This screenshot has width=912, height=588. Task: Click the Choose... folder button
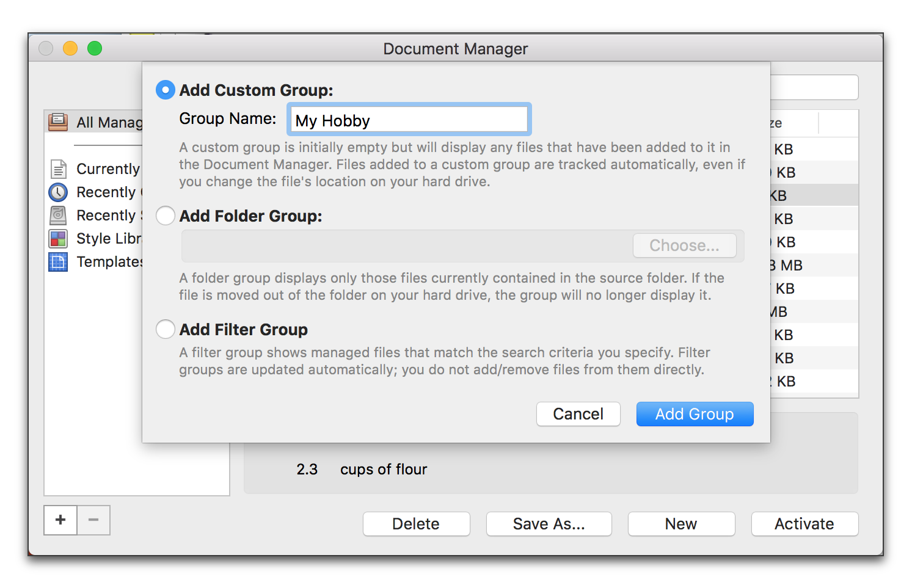tap(684, 245)
